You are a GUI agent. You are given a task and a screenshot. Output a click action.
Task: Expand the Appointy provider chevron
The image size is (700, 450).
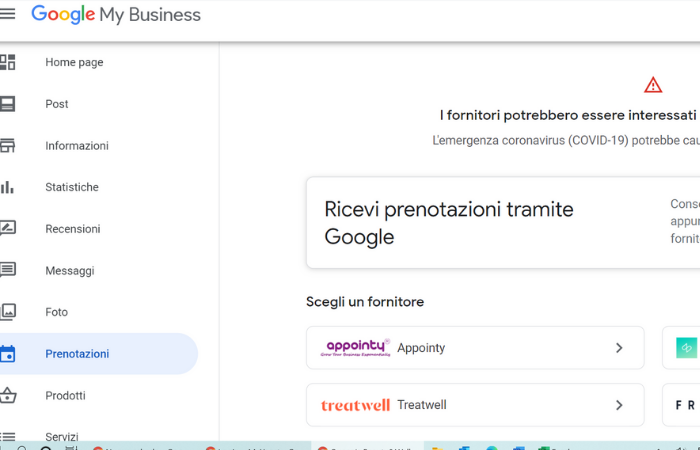619,348
